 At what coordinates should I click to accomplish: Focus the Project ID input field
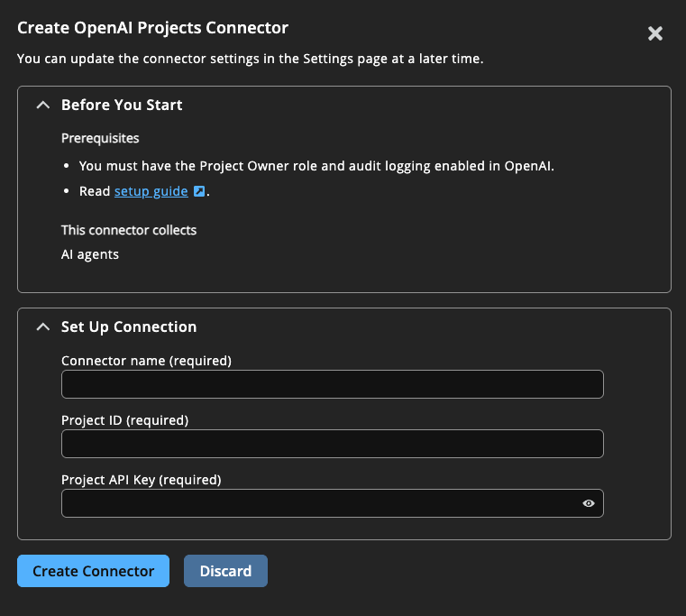(333, 444)
